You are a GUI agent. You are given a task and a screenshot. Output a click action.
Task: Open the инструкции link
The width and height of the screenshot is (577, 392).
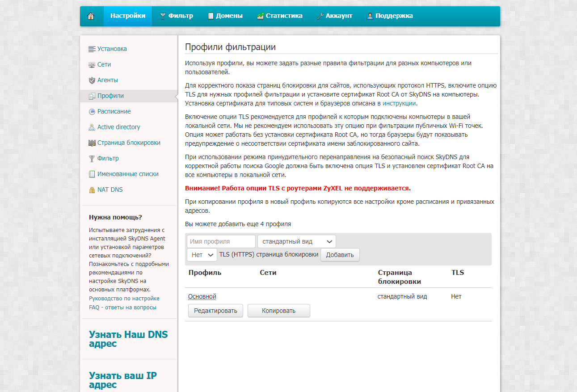point(399,103)
